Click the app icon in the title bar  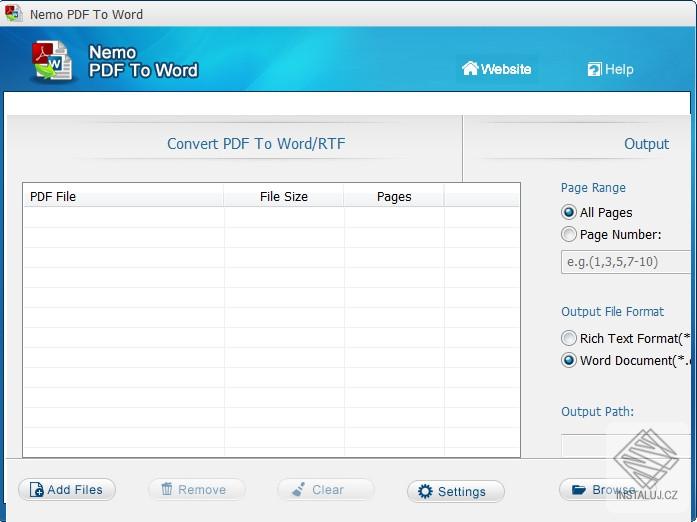[x=13, y=13]
